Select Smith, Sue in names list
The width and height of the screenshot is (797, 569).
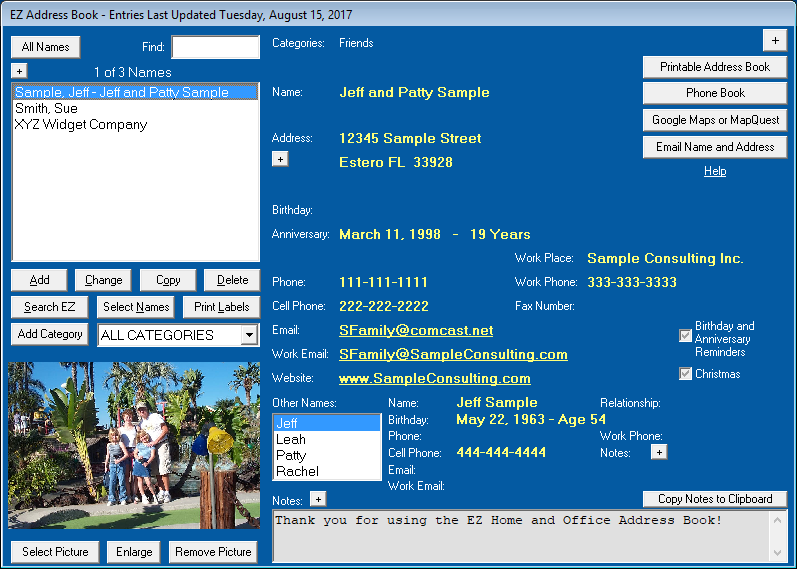[x=135, y=108]
